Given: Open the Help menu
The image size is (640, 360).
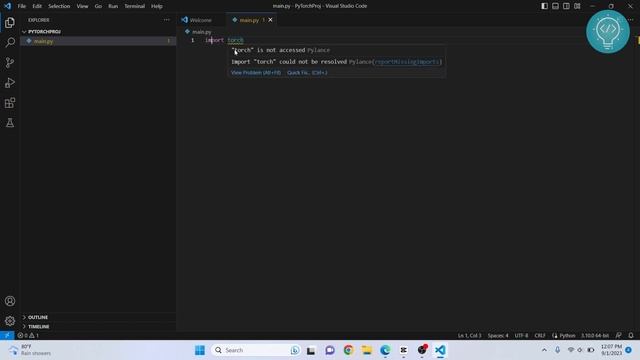Looking at the screenshot, I should [157, 6].
